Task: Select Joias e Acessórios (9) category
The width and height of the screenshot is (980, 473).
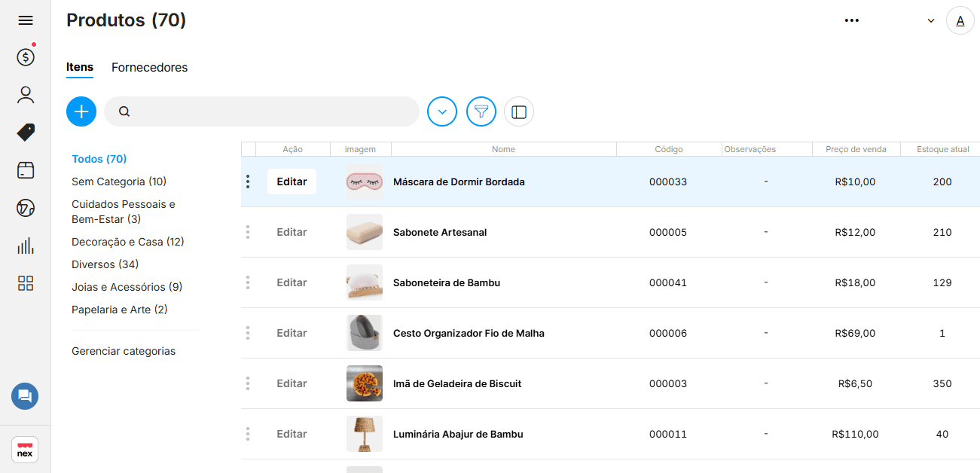Action: pos(127,287)
